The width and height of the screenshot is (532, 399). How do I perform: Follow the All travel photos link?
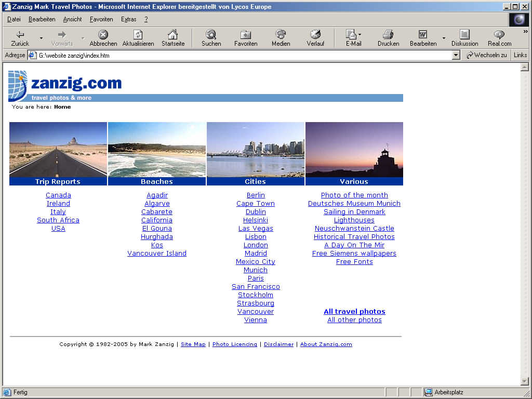(354, 312)
